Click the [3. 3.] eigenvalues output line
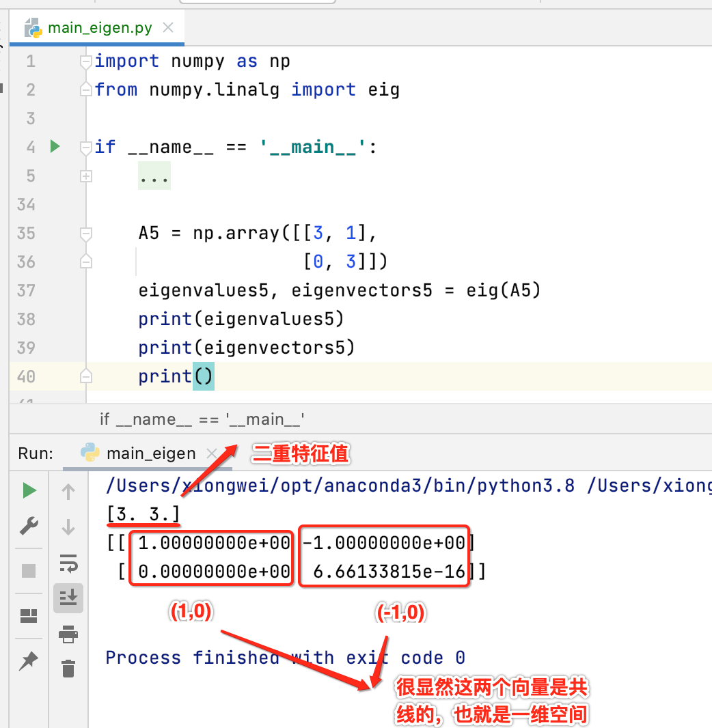Viewport: 712px width, 728px height. (x=143, y=514)
